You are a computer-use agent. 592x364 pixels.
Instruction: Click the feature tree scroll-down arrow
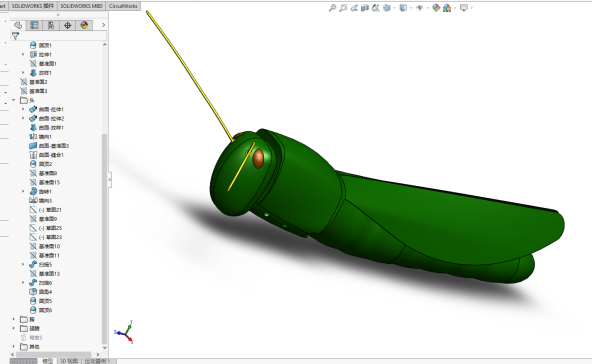(x=105, y=348)
